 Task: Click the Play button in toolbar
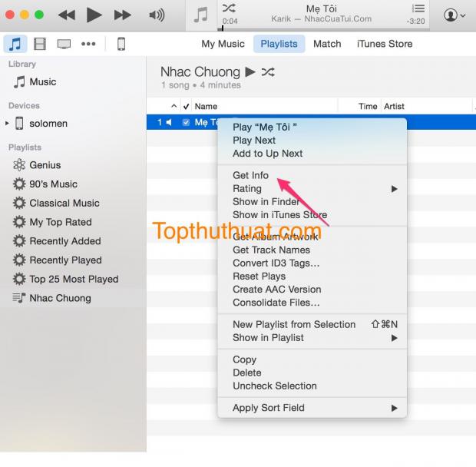coord(94,15)
